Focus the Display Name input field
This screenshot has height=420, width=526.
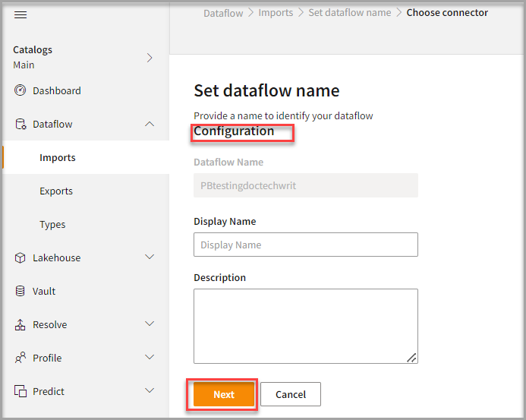coord(305,245)
